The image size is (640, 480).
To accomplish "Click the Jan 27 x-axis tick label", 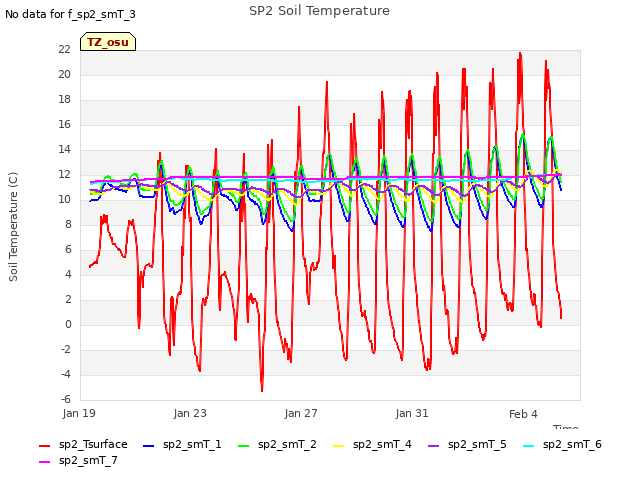I will tap(301, 413).
